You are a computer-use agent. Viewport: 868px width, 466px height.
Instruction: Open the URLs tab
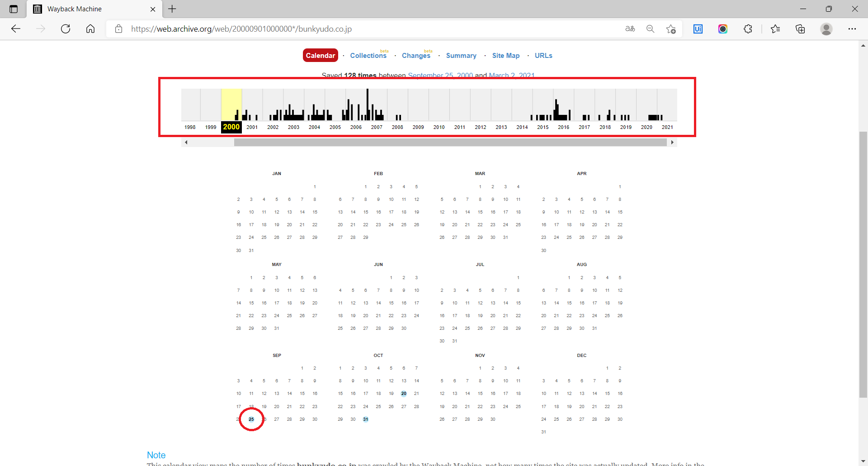point(543,56)
